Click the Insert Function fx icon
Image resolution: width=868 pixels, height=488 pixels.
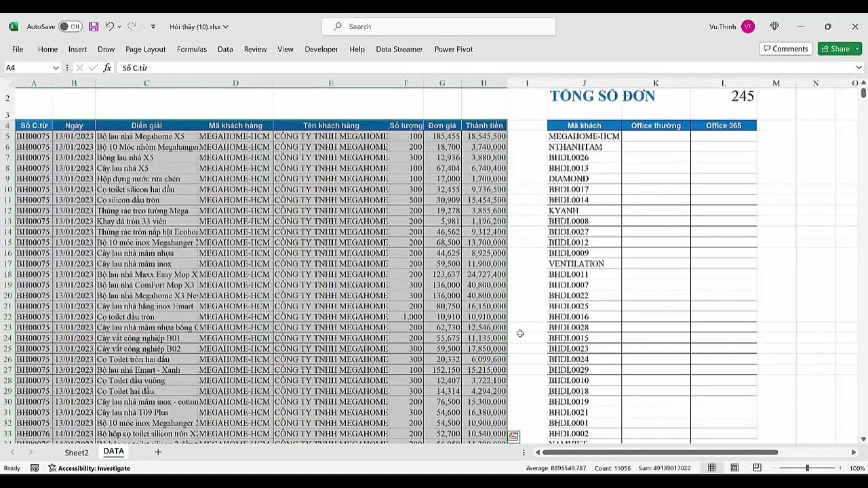coord(107,68)
